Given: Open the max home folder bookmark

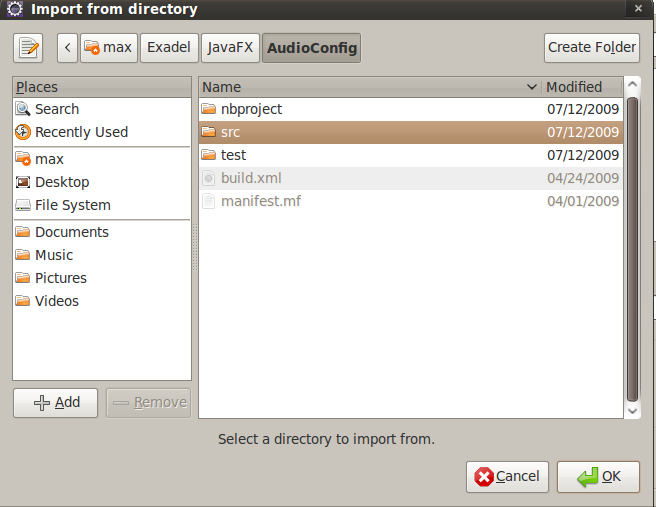Looking at the screenshot, I should tap(49, 159).
